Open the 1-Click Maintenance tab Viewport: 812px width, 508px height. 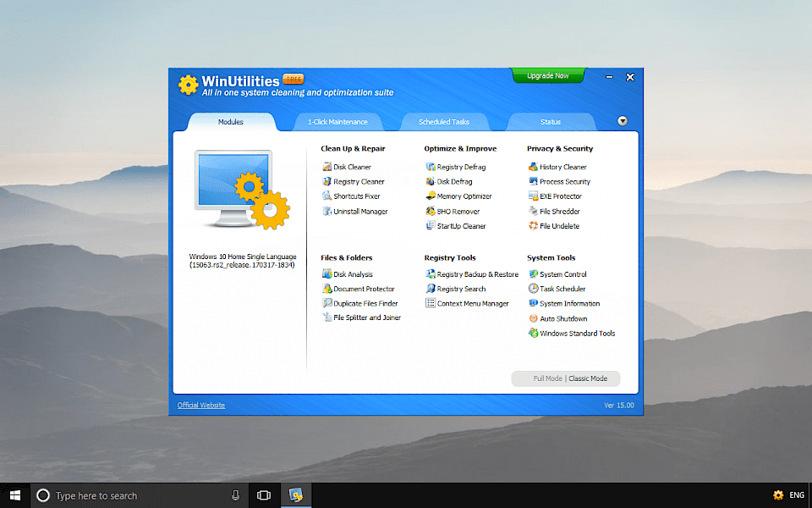[x=337, y=122]
